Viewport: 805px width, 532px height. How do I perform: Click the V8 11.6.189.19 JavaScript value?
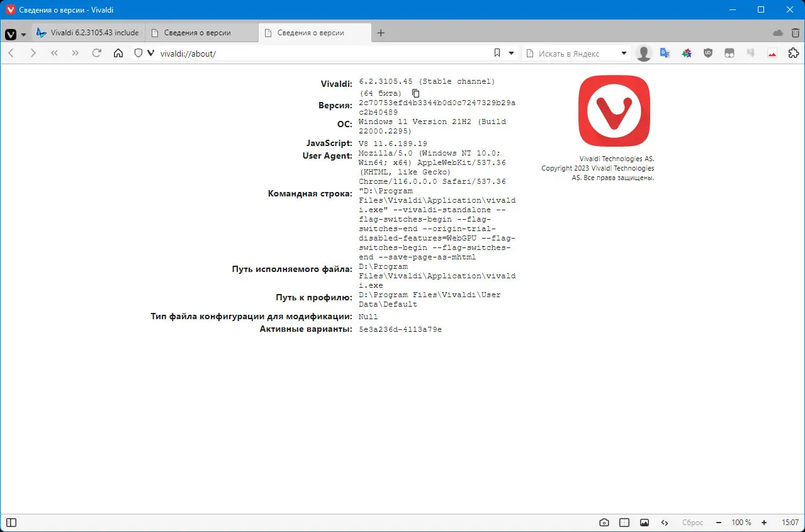pos(393,144)
